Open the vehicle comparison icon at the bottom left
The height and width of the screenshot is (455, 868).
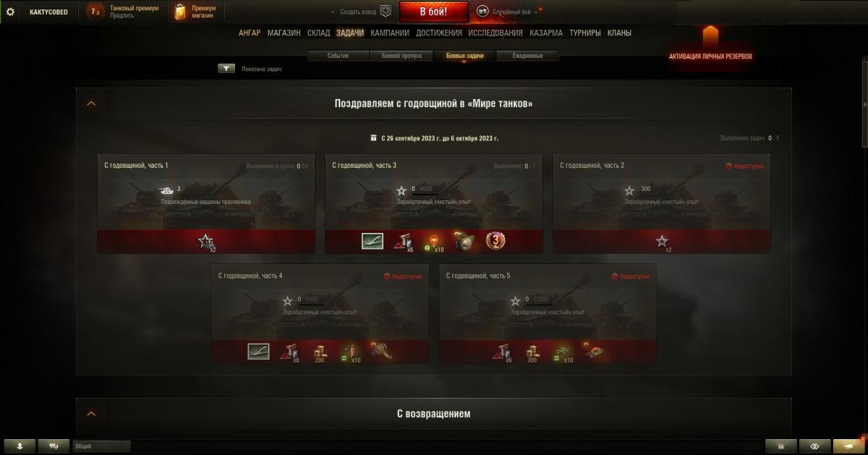tap(54, 446)
